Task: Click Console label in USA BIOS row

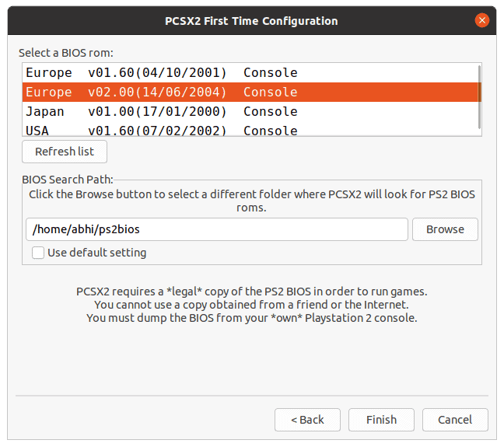Action: tap(271, 131)
